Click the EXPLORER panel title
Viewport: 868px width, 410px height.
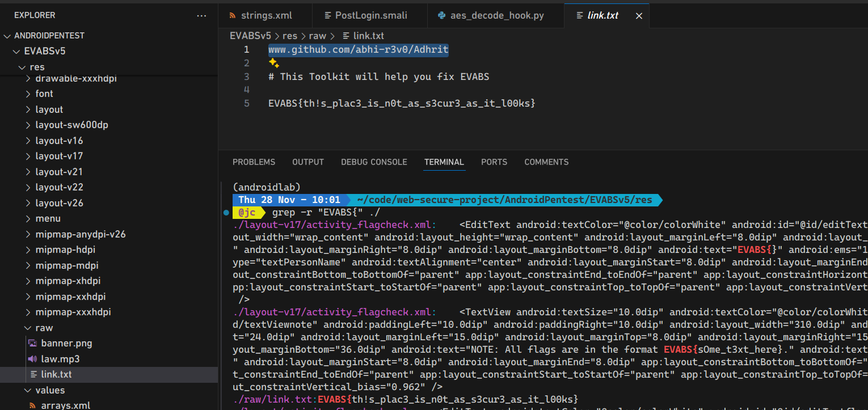click(x=35, y=15)
